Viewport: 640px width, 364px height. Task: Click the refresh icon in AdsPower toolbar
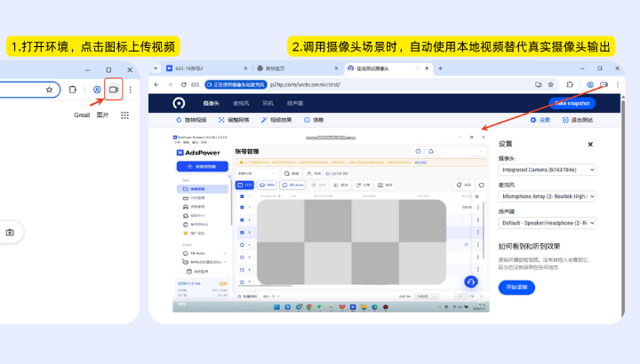pyautogui.click(x=482, y=185)
